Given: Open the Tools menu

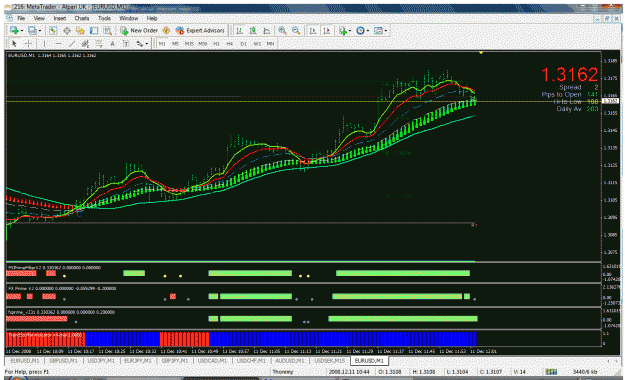Looking at the screenshot, I should 104,18.
